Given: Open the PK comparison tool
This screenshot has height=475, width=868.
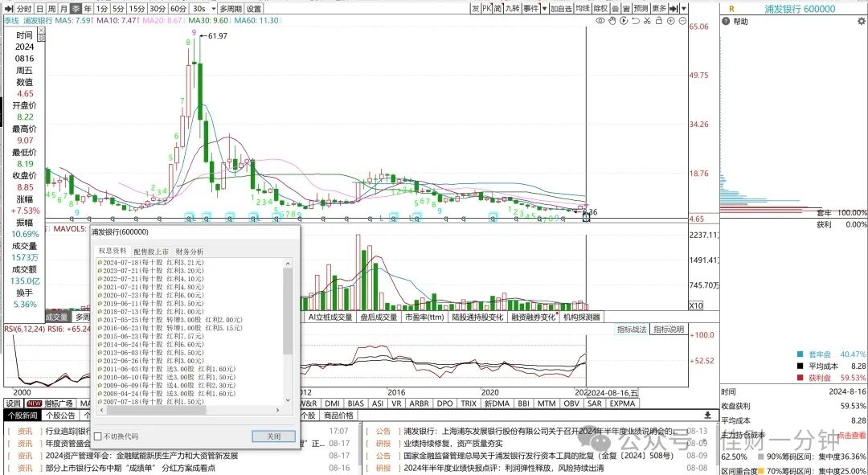Looking at the screenshot, I should pos(486,9).
